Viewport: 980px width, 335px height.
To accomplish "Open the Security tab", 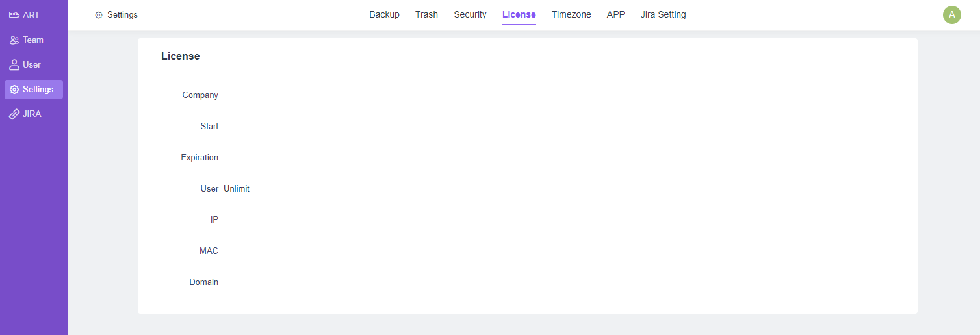I will [470, 14].
